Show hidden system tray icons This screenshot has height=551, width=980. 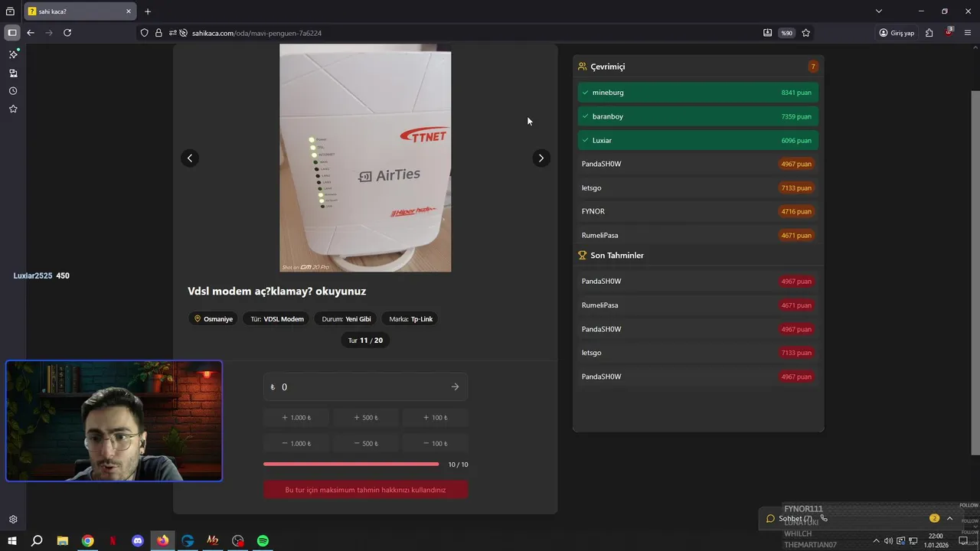pyautogui.click(x=876, y=541)
